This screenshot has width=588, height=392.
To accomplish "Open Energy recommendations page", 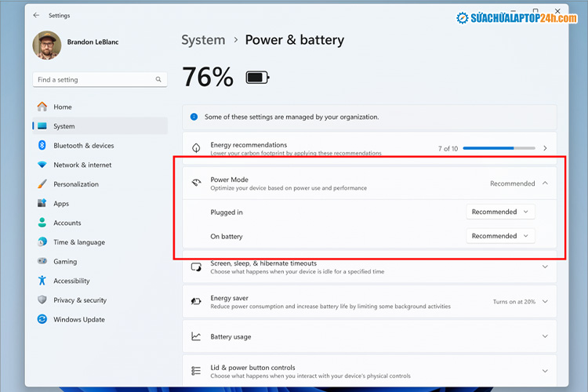I will click(x=368, y=148).
